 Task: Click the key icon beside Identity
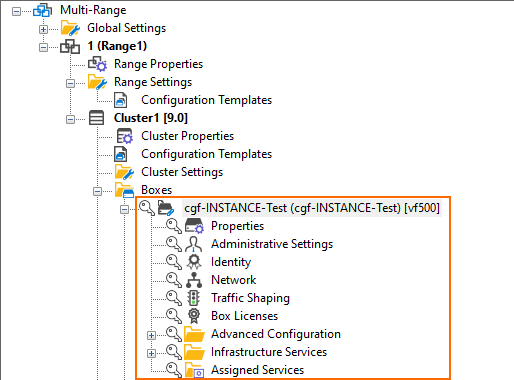(x=174, y=262)
